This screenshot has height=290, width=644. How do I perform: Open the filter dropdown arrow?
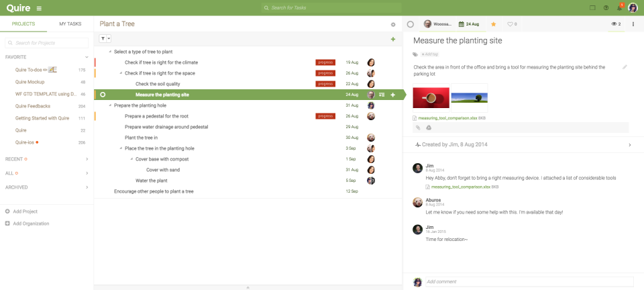click(x=109, y=39)
